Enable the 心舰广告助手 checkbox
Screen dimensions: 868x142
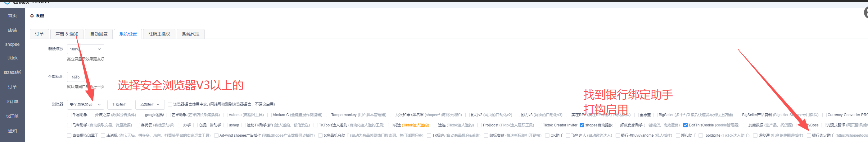[x=196, y=125]
